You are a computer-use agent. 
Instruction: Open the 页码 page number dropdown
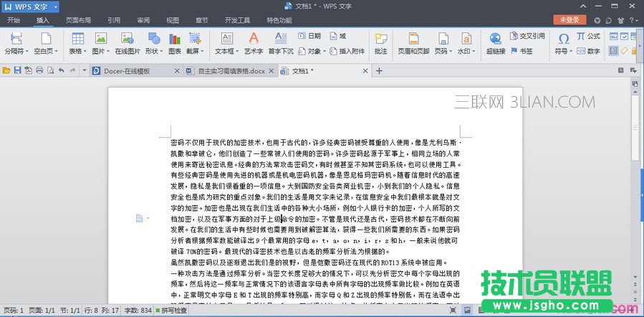pyautogui.click(x=443, y=44)
